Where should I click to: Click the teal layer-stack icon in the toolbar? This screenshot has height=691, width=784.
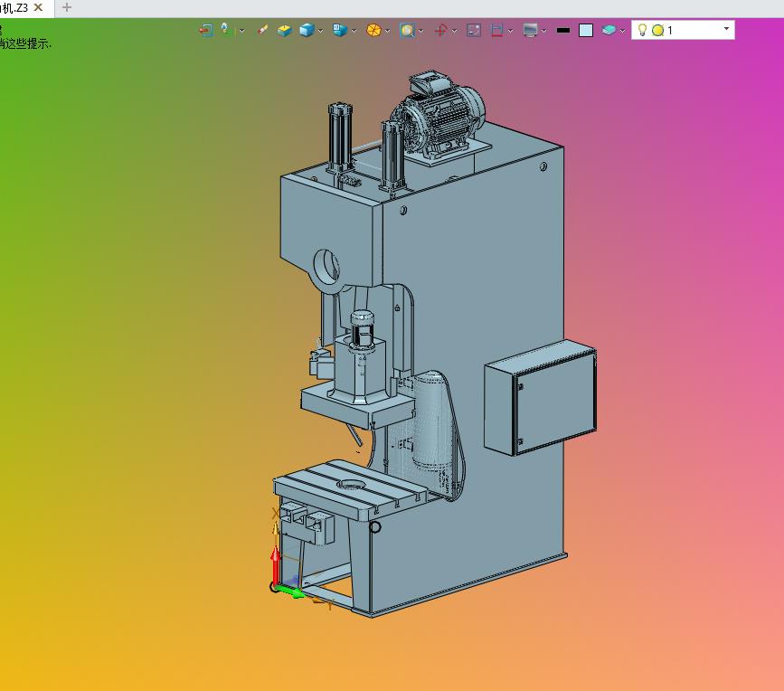(609, 31)
